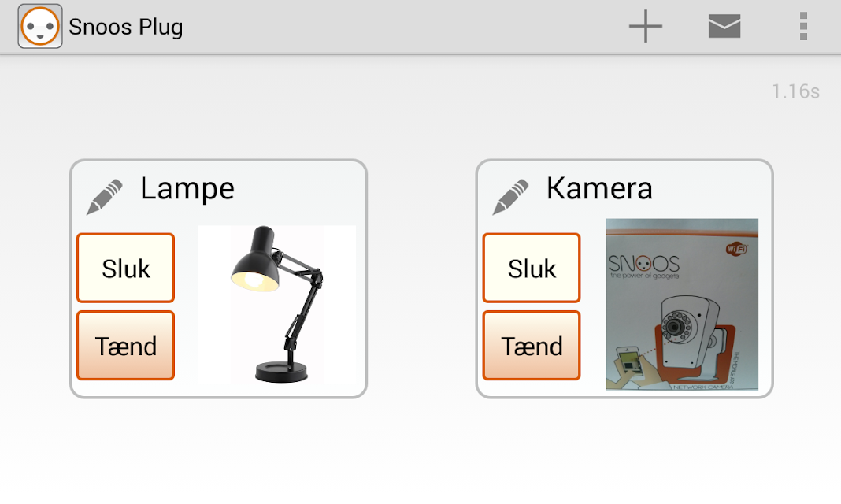Screen dimensions: 841x504
Task: Turn on Kamera with Tænd button
Action: coord(532,346)
